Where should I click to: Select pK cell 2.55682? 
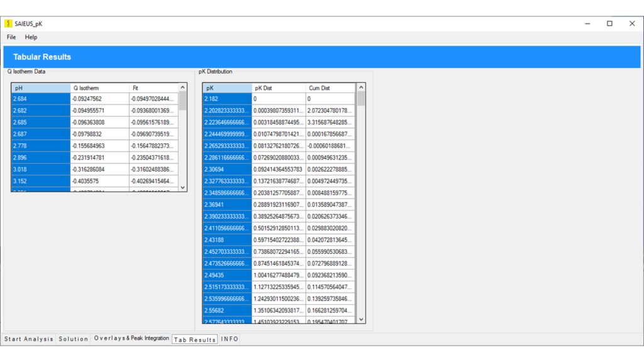tap(227, 310)
